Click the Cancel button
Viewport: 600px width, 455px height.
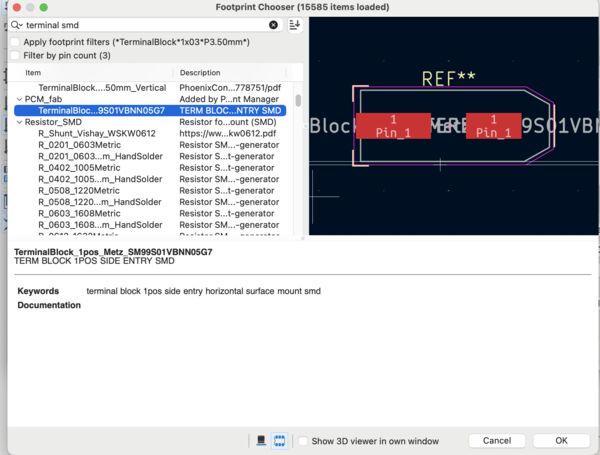click(497, 440)
